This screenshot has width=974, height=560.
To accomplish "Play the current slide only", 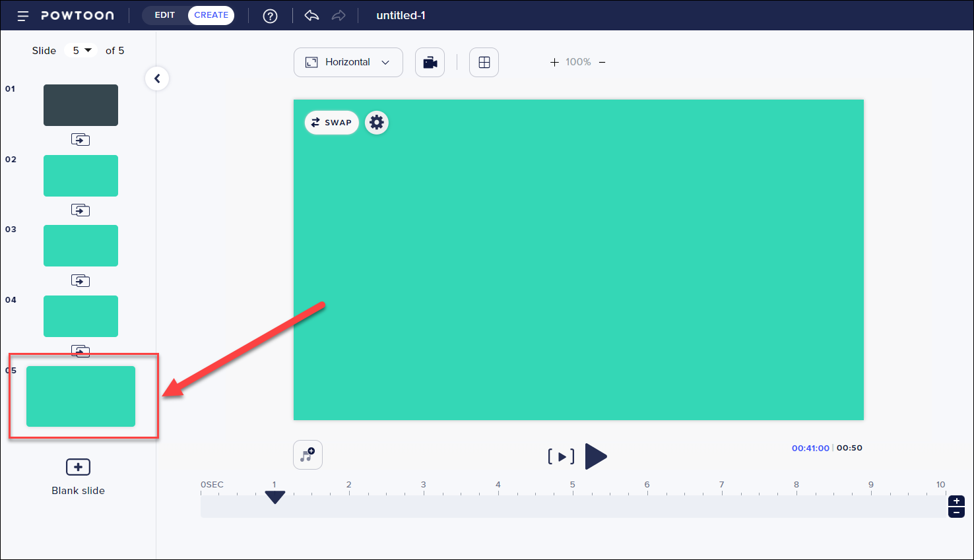I will tap(561, 456).
